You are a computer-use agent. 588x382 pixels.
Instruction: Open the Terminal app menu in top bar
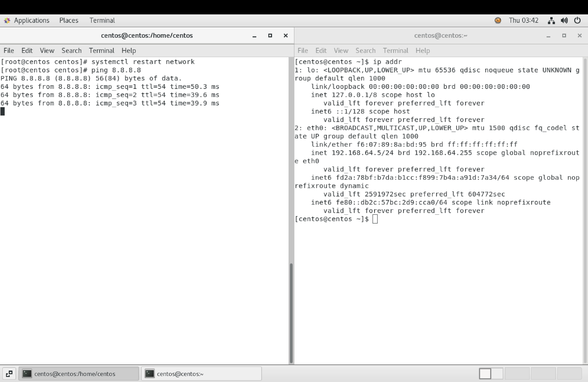(102, 20)
